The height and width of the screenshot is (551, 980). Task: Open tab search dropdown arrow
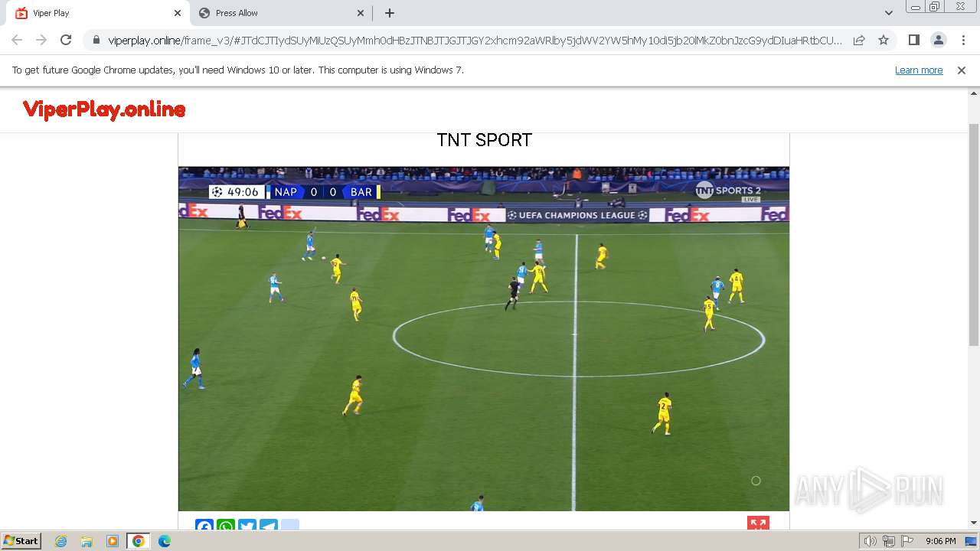888,13
